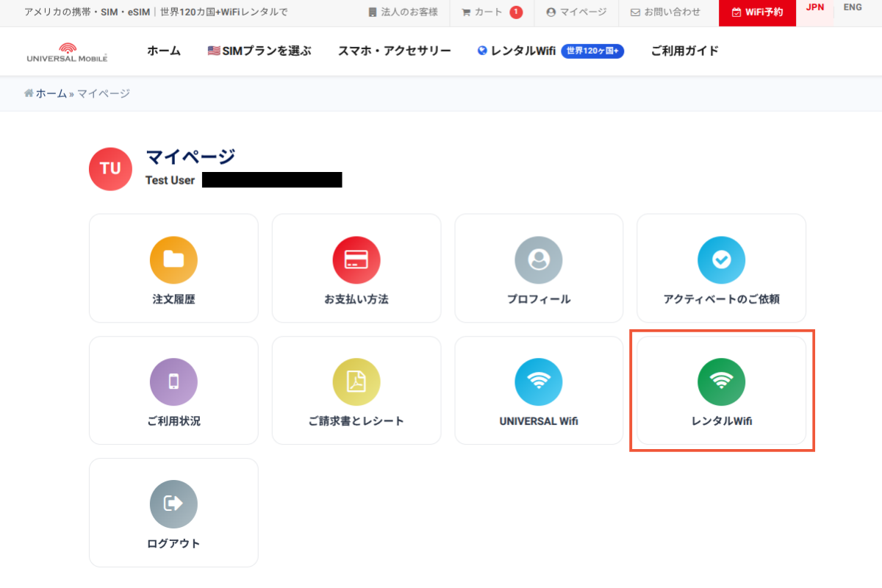
Task: Open レンタルWifi navigation menu item
Action: coord(516,51)
